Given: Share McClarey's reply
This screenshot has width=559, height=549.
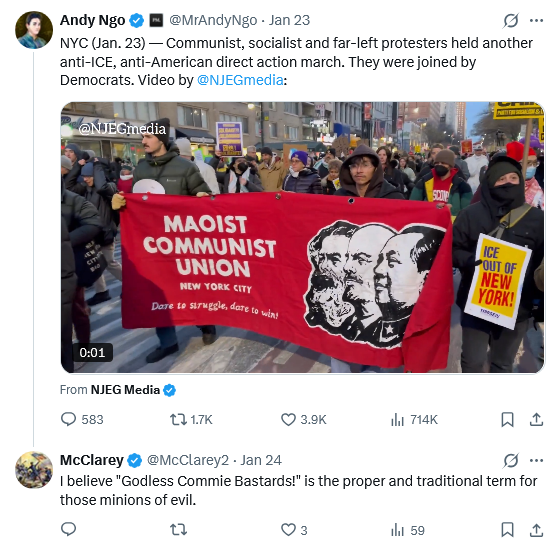Looking at the screenshot, I should pyautogui.click(x=536, y=529).
